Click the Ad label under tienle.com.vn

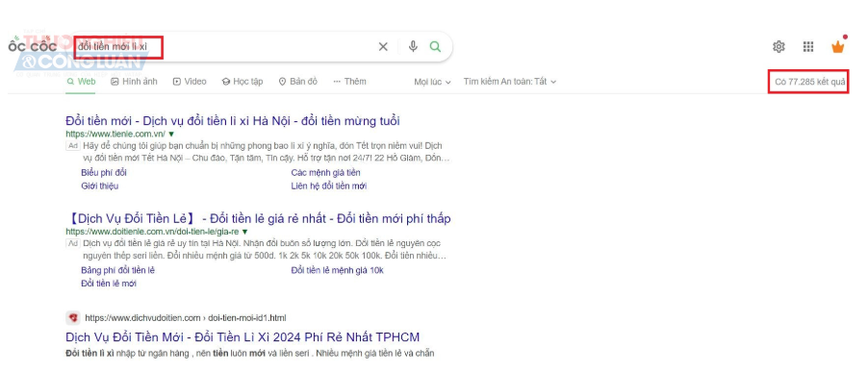coord(72,146)
